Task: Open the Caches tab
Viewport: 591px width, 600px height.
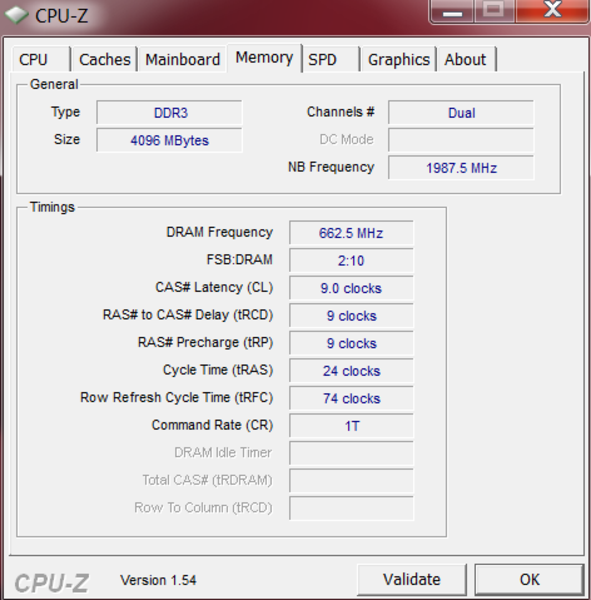Action: 104,59
